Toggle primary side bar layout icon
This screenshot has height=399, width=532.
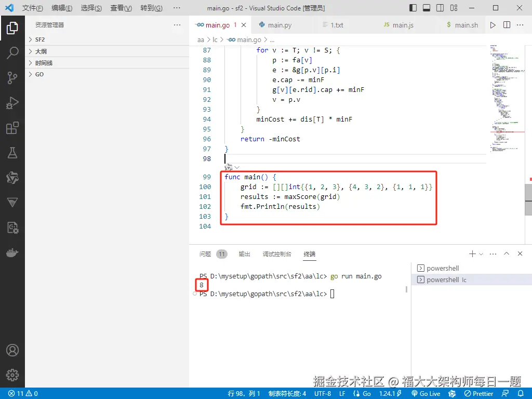click(413, 8)
